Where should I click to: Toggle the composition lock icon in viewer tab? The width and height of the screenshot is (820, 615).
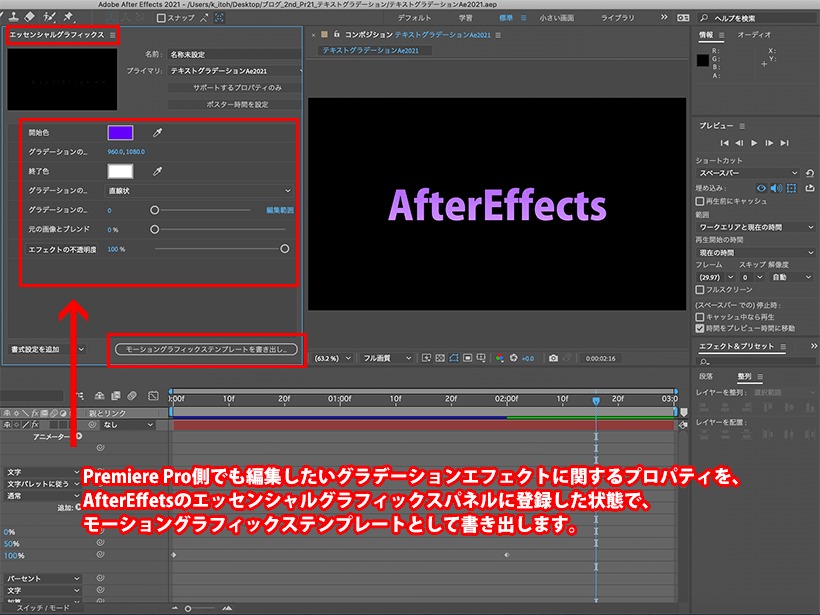[337, 35]
